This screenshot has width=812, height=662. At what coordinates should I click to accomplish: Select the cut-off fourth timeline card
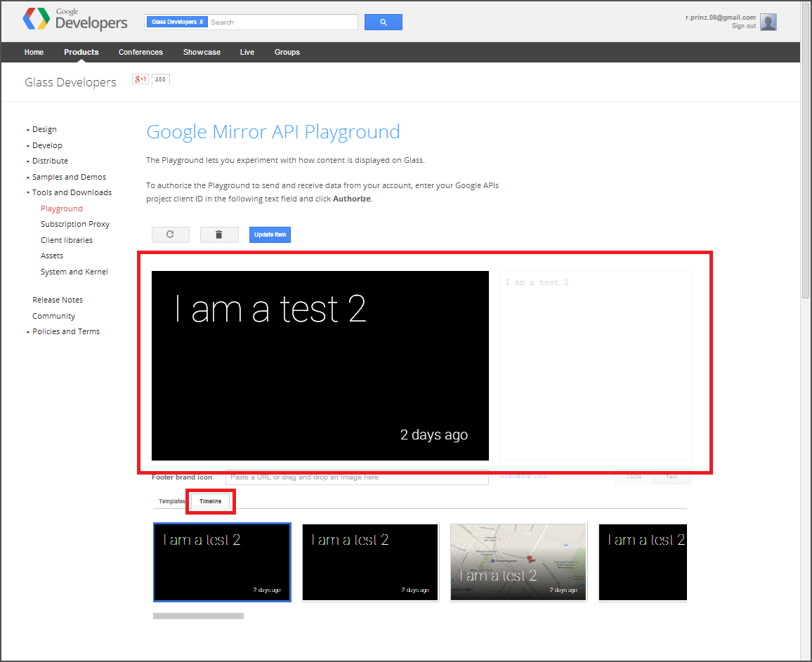(643, 562)
